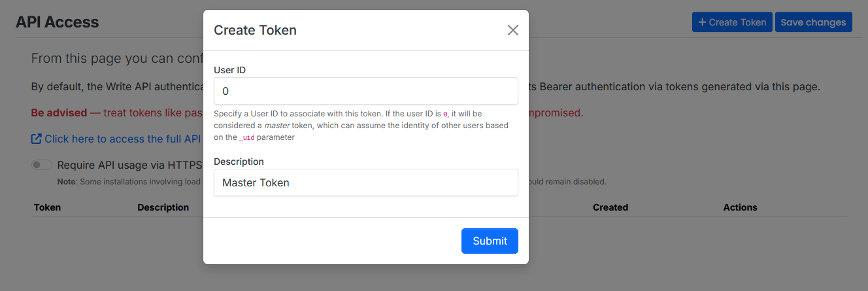Click the Create Token button label in page header
Screen dimensions: 868x291
click(x=737, y=22)
